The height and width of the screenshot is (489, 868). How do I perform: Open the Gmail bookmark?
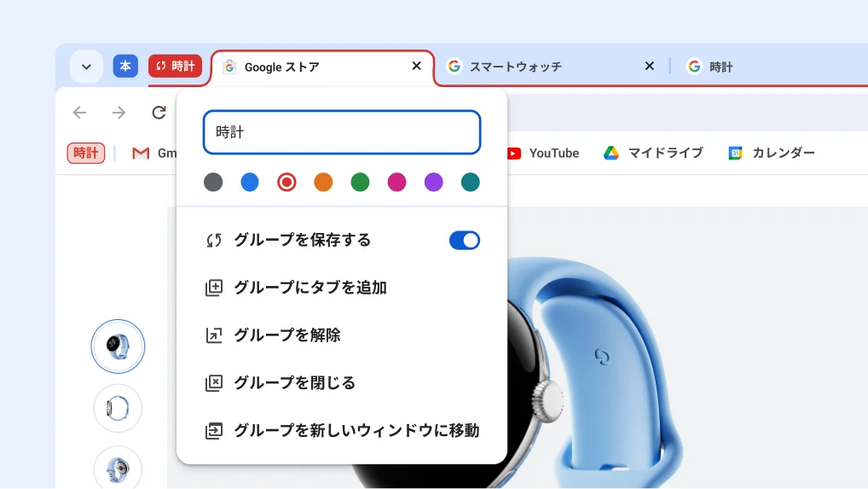154,153
